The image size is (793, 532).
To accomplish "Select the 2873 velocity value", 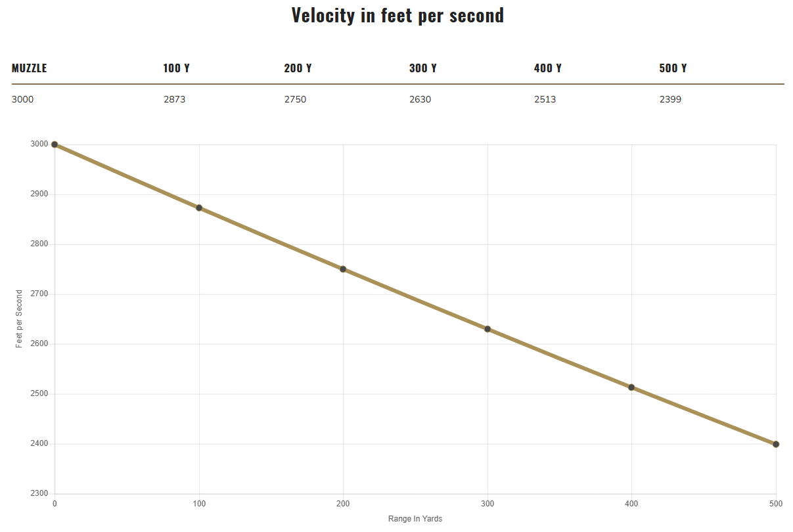I will (x=175, y=100).
